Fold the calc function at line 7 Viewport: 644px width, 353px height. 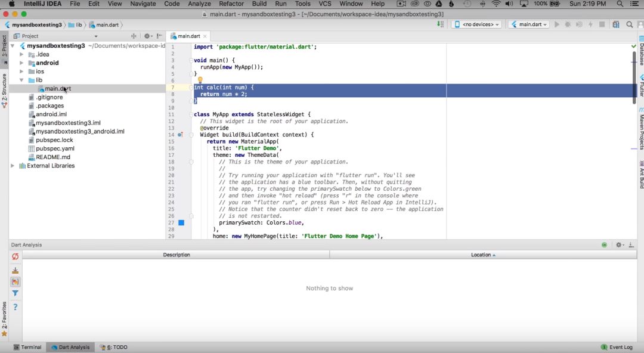click(191, 87)
